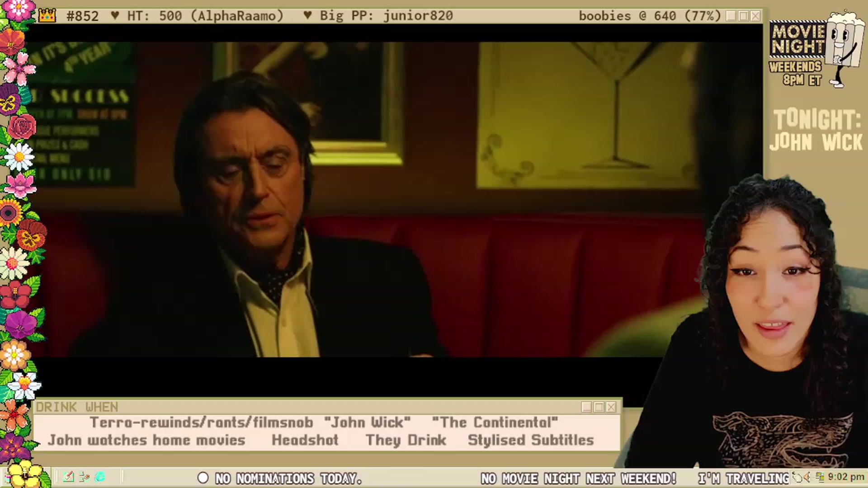Maximize the DRINK WHEN window
The width and height of the screenshot is (868, 488).
point(599,407)
